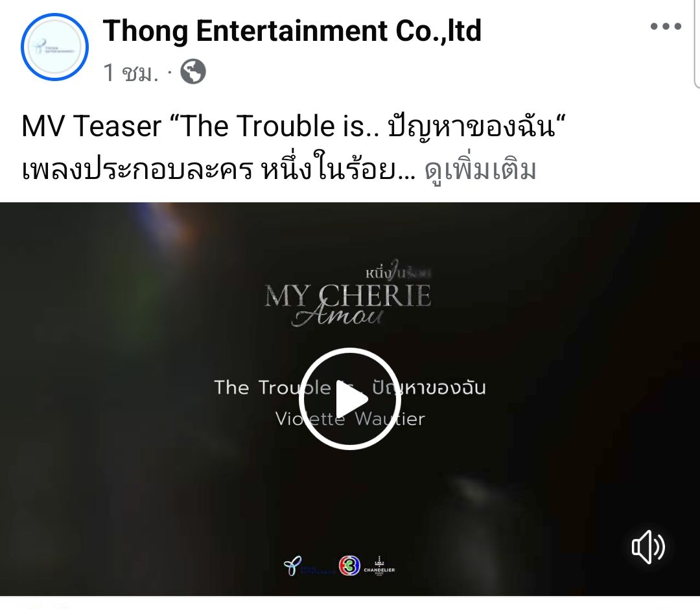Click the 1 ชม. post timestamp
700x609 pixels.
click(131, 72)
